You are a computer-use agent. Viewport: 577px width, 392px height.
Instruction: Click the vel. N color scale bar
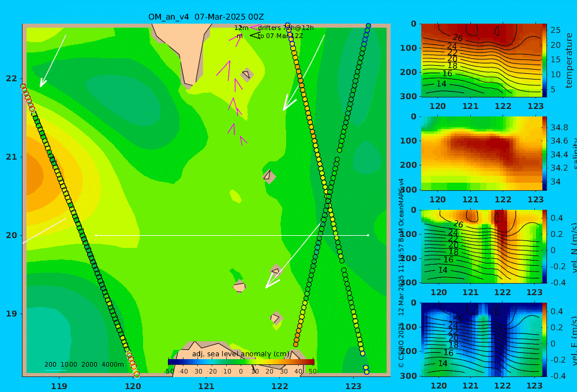545,246
